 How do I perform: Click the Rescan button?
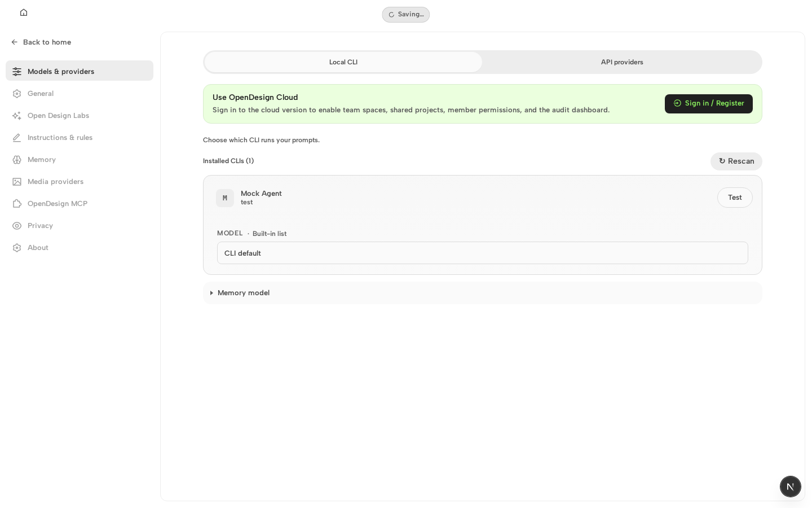(736, 161)
